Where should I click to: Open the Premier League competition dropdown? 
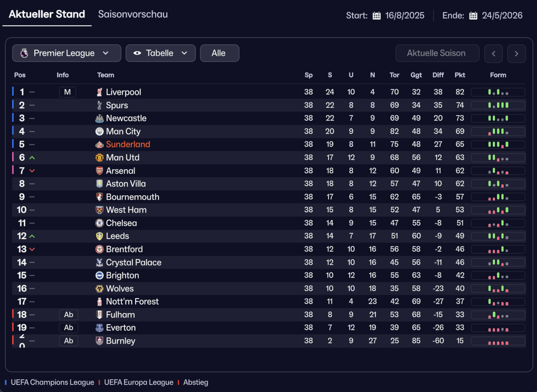click(x=66, y=53)
